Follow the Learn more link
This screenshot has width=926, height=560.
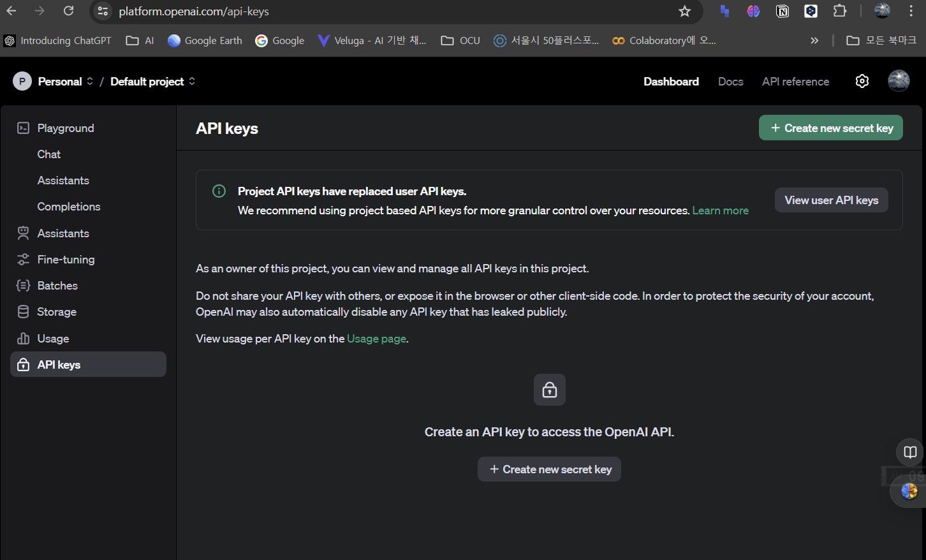pos(720,210)
